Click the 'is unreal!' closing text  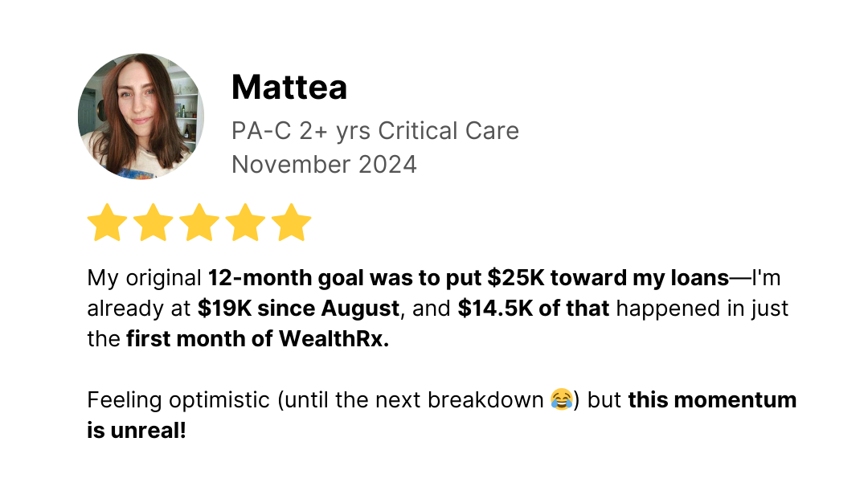point(137,430)
